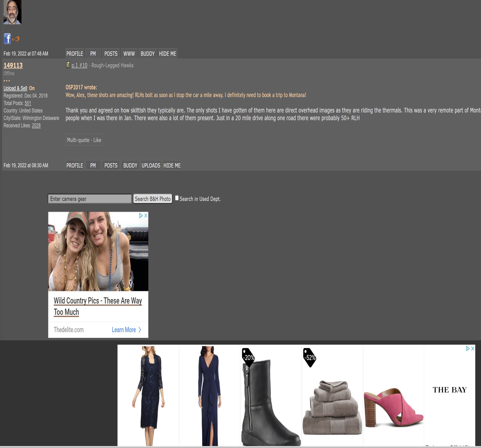Close The Bay banner ad
The width and height of the screenshot is (481, 448).
coord(473,348)
